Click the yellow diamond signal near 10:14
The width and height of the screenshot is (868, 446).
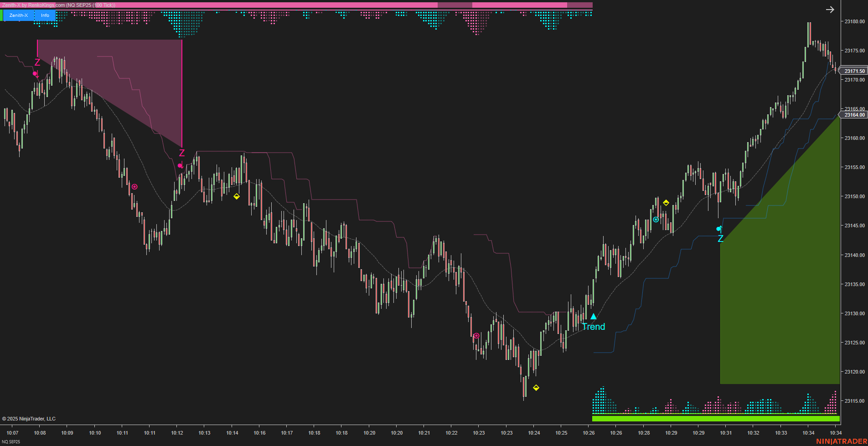(236, 197)
